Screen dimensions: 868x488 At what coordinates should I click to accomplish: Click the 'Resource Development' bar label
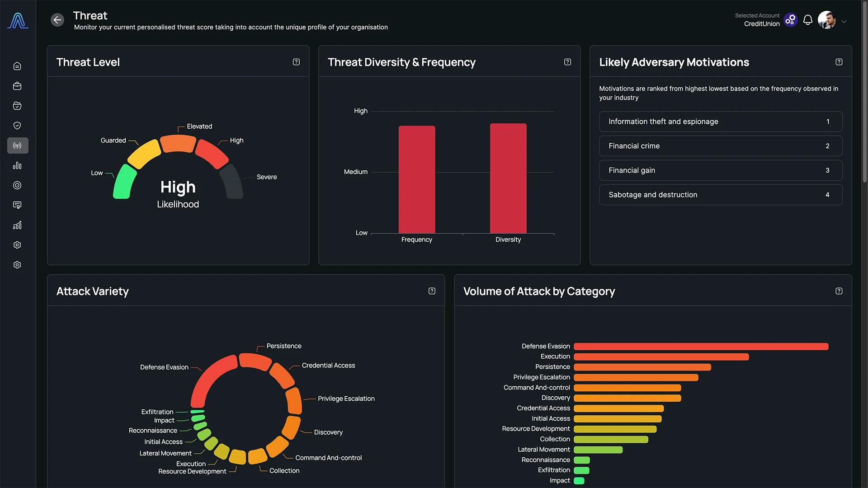pyautogui.click(x=536, y=429)
